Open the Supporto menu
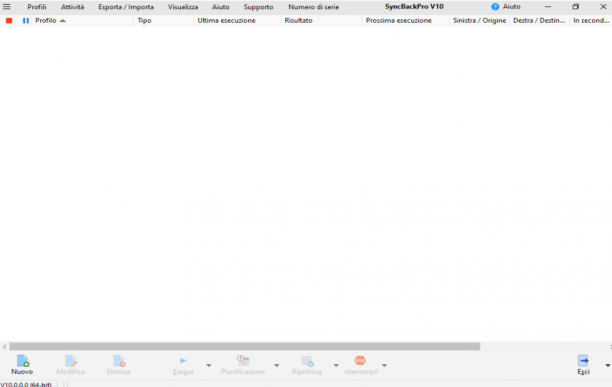 point(258,7)
